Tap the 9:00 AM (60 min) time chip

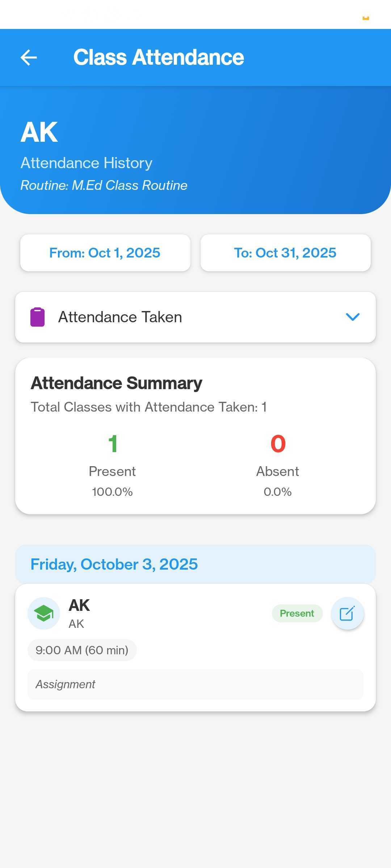pyautogui.click(x=82, y=650)
